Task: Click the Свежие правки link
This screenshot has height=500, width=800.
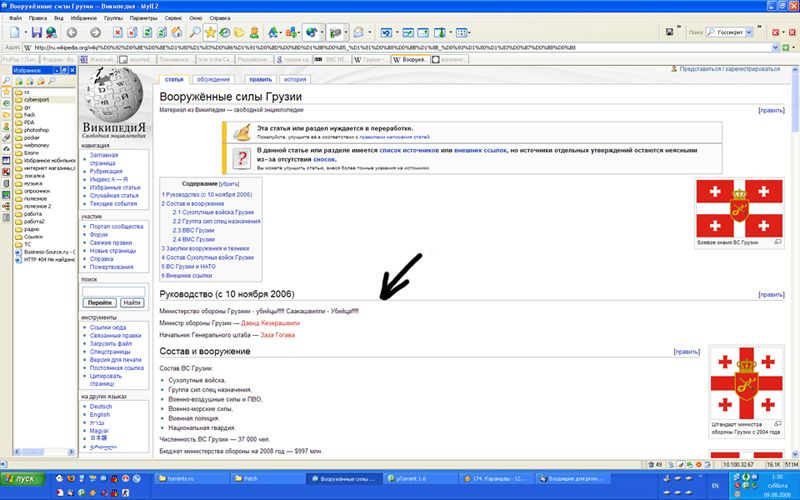Action: tap(111, 243)
